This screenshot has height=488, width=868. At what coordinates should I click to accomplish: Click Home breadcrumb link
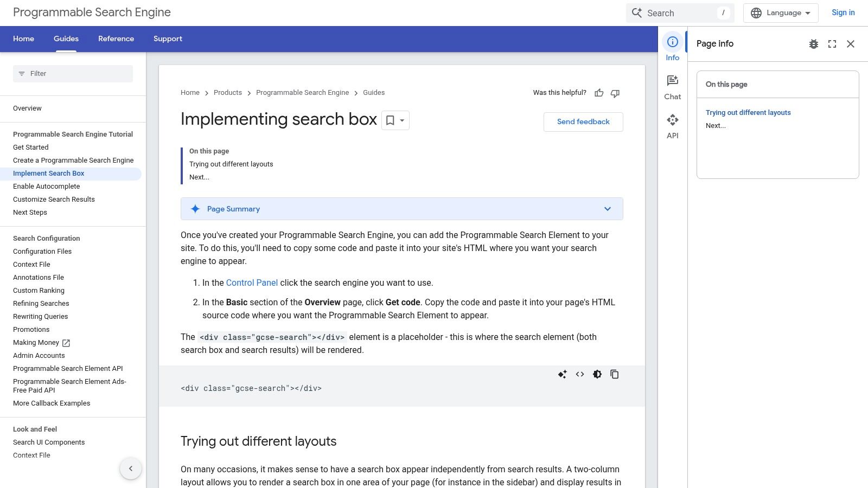190,93
